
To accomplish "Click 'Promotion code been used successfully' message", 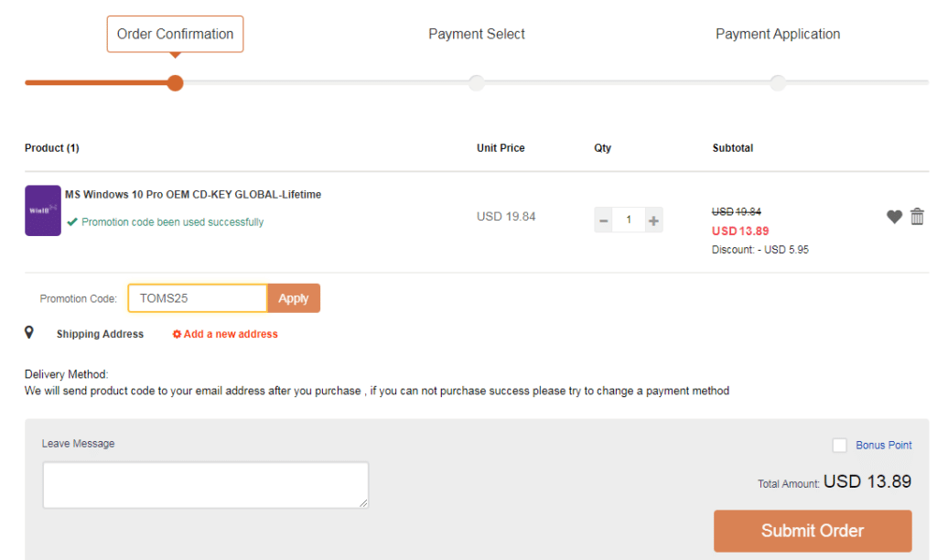I will (173, 221).
